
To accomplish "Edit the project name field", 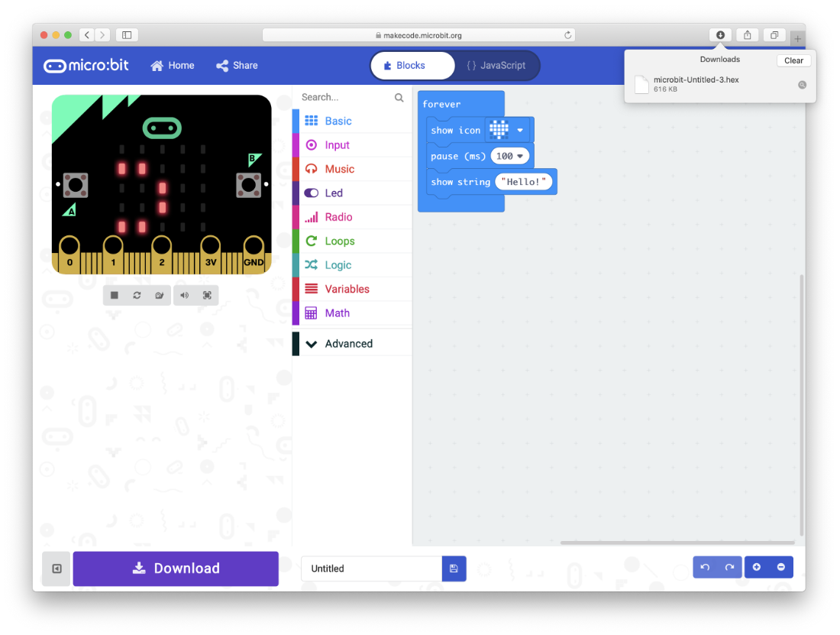I will (371, 569).
